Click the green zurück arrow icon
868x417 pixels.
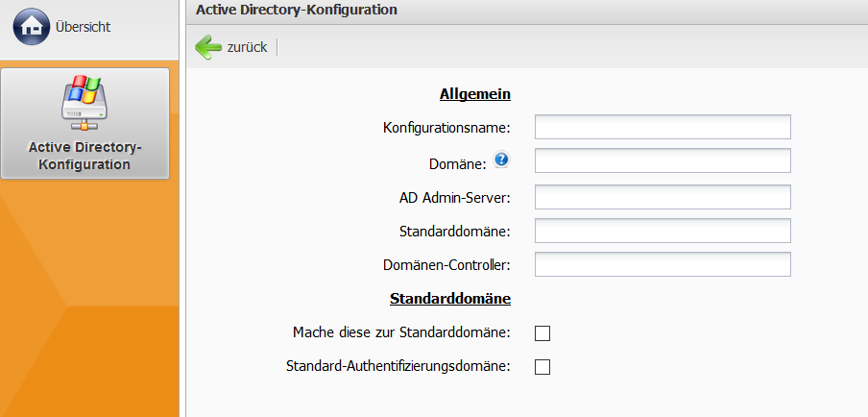(208, 47)
